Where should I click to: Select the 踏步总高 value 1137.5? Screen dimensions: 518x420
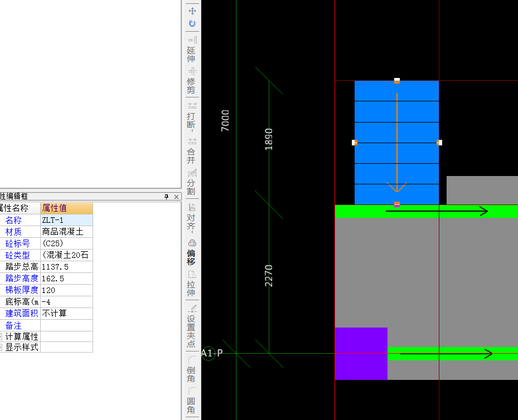coord(66,267)
